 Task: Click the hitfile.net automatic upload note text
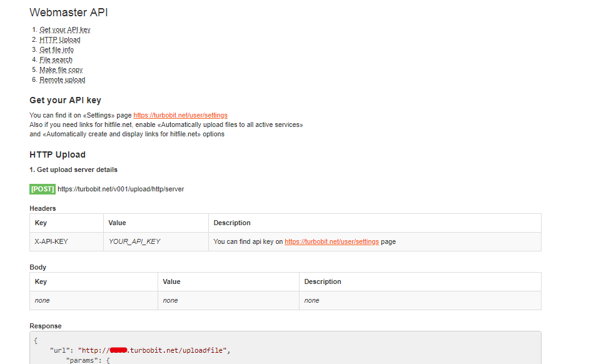pos(166,129)
